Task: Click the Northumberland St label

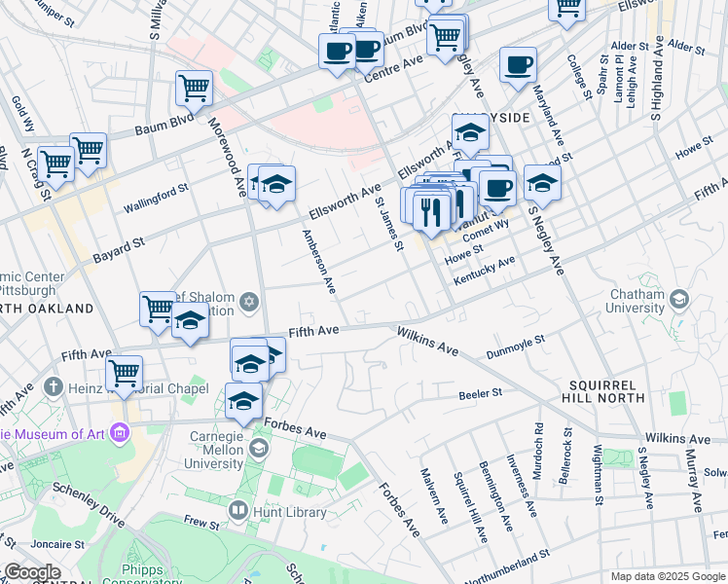Action: tap(507, 566)
